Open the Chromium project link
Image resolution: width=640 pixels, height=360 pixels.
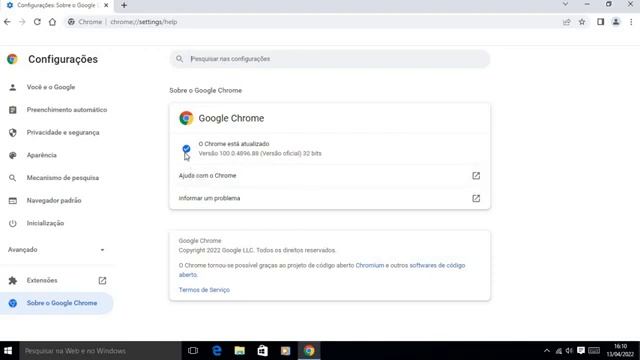tap(369, 265)
